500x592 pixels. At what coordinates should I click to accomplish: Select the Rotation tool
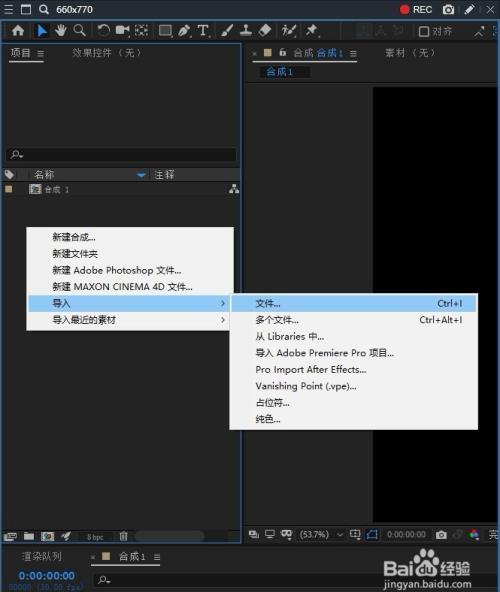click(x=103, y=31)
